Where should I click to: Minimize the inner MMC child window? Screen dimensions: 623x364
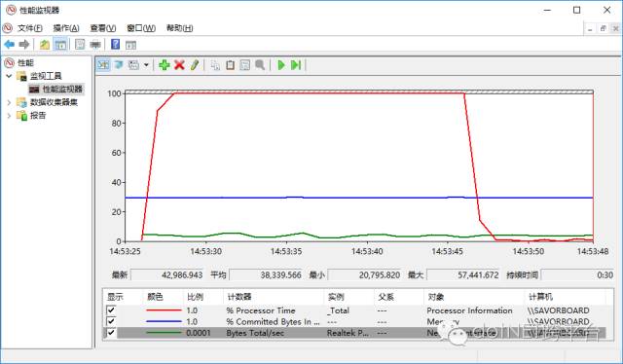point(590,28)
